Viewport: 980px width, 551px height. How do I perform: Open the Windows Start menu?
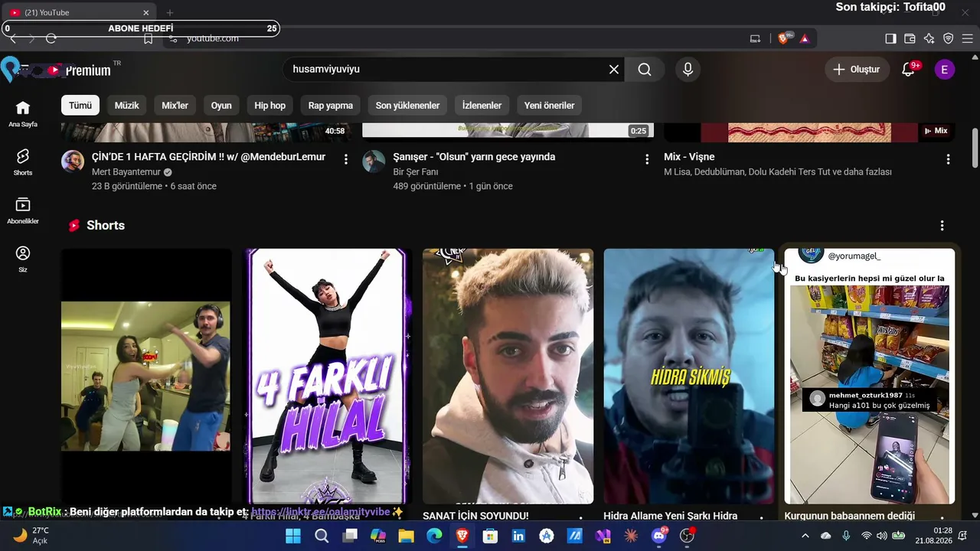pyautogui.click(x=293, y=536)
